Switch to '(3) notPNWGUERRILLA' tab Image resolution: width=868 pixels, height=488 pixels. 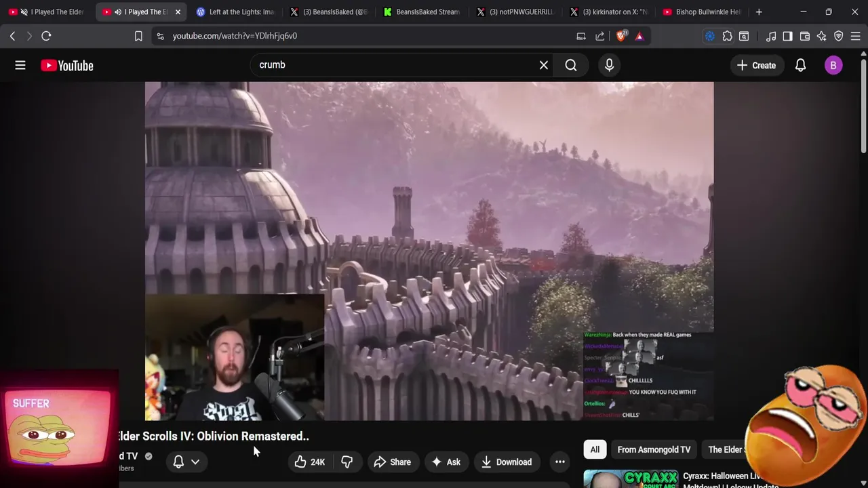tap(515, 12)
